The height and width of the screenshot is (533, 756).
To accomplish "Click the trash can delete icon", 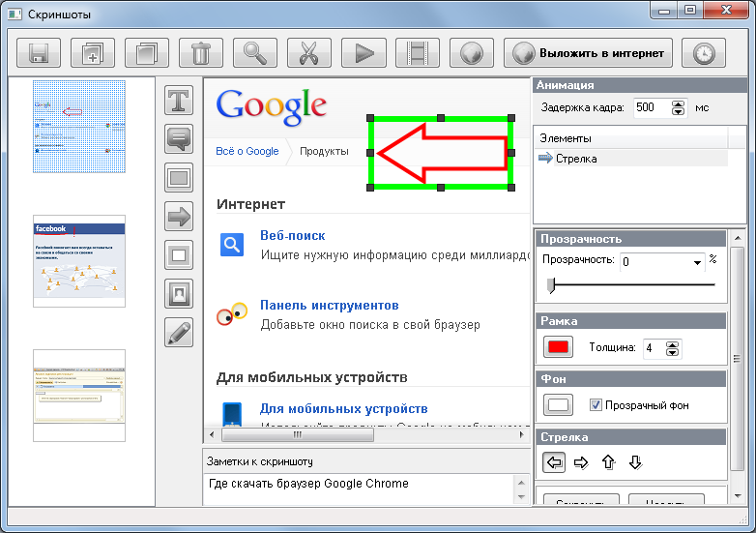I will click(200, 52).
